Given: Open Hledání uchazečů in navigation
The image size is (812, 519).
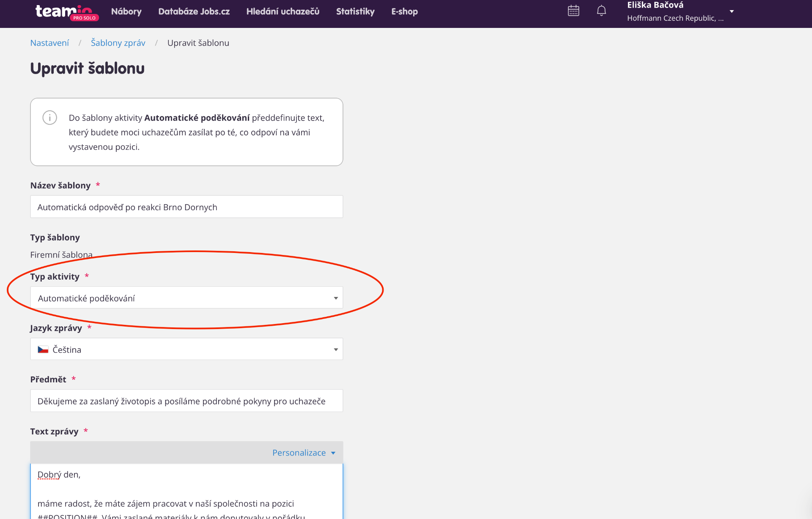Looking at the screenshot, I should pos(283,11).
